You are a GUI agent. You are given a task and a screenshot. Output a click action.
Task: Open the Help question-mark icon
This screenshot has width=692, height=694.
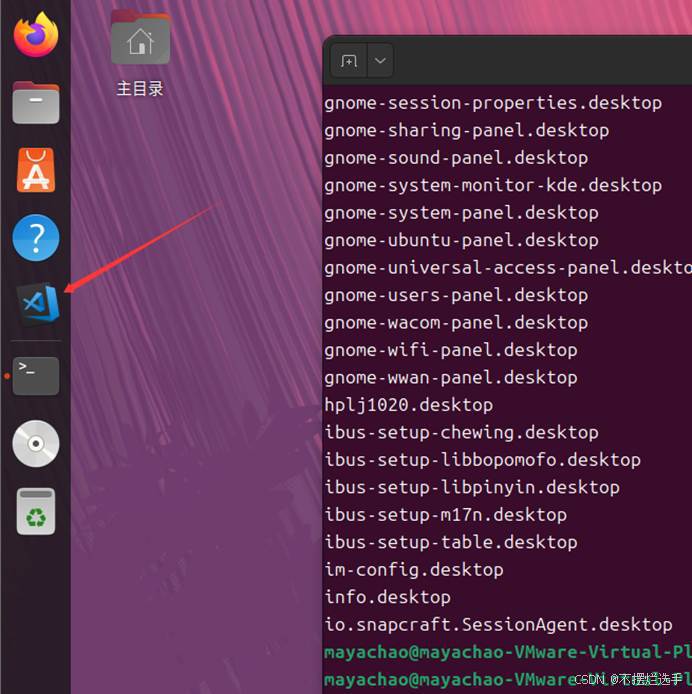[x=36, y=238]
